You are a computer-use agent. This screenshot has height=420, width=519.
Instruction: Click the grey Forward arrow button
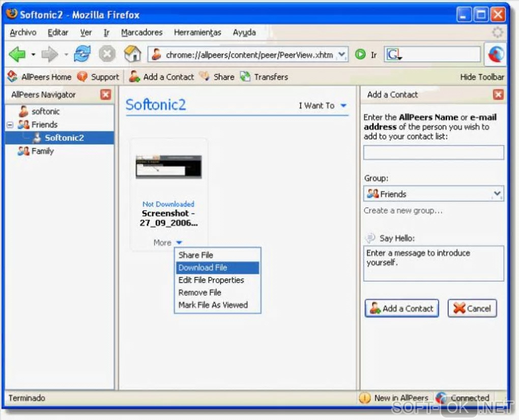[50, 54]
